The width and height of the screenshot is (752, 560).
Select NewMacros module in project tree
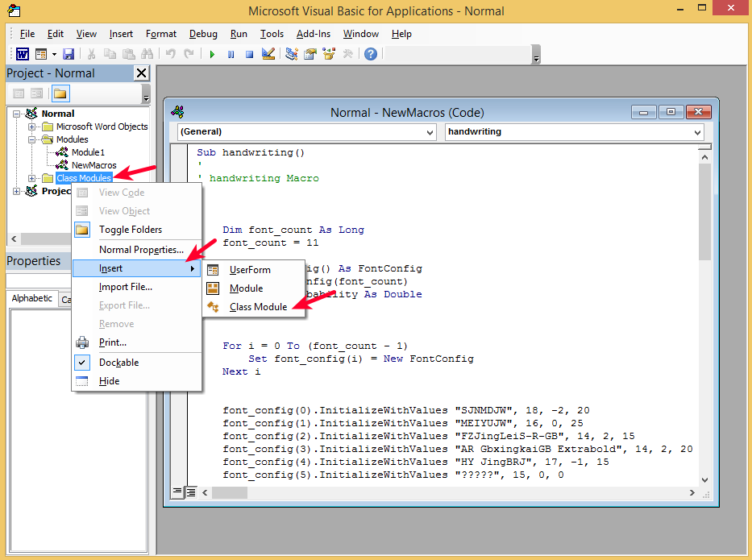tap(93, 165)
